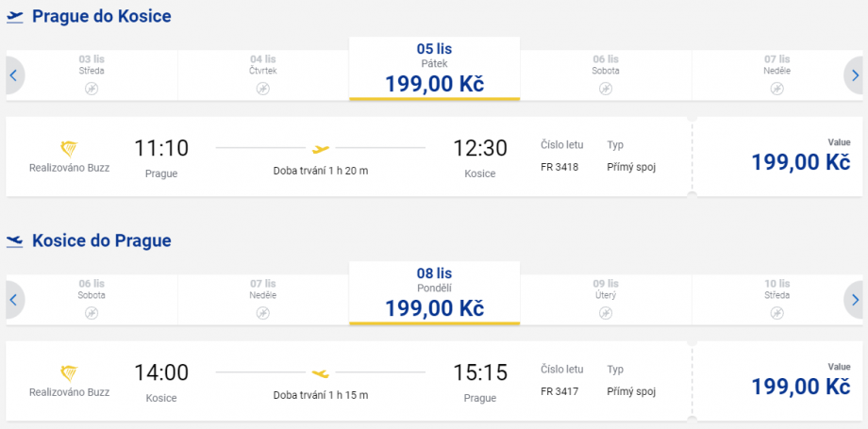
Task: Click no-flight icon under 04 lis Čtvrtek
Action: pos(263,89)
